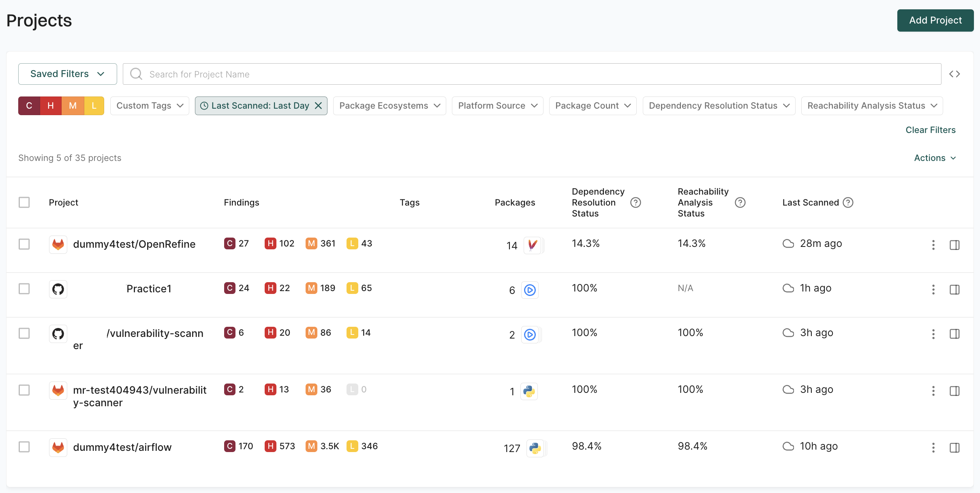Open the Package Ecosystems filter dropdown

click(389, 106)
